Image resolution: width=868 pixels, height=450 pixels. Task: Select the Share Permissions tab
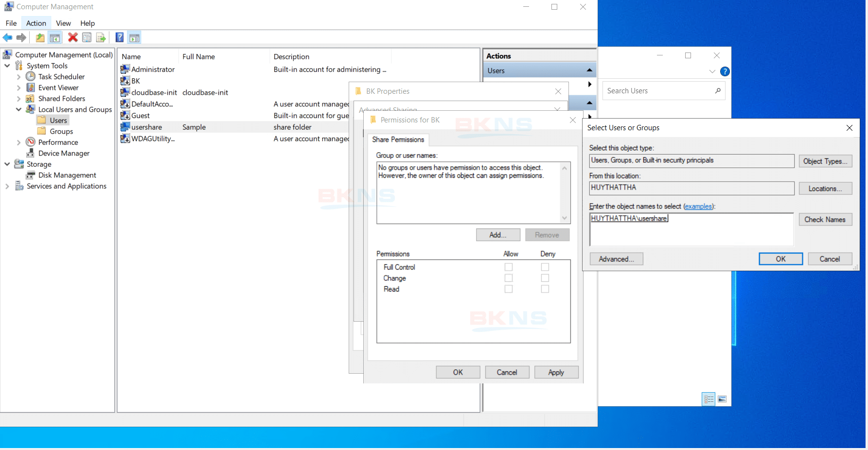[x=398, y=139]
